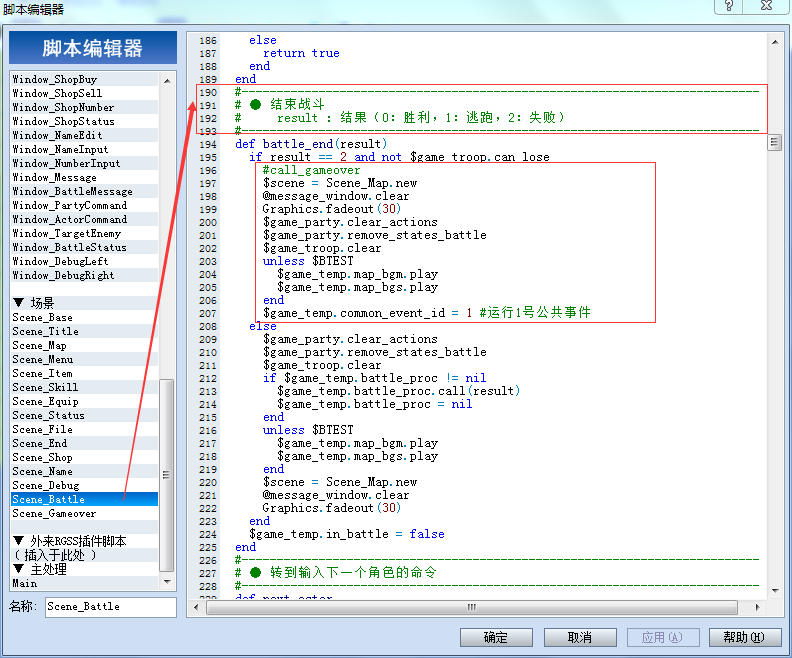Select highlighted Scene_Battle script
This screenshot has width=792, height=658.
pyautogui.click(x=85, y=499)
